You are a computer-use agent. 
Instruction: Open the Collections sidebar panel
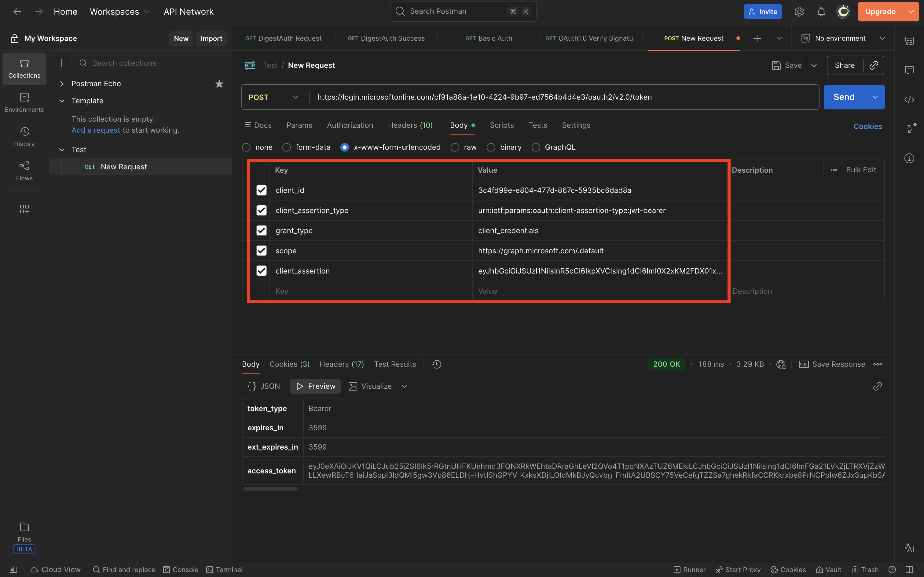(x=24, y=68)
